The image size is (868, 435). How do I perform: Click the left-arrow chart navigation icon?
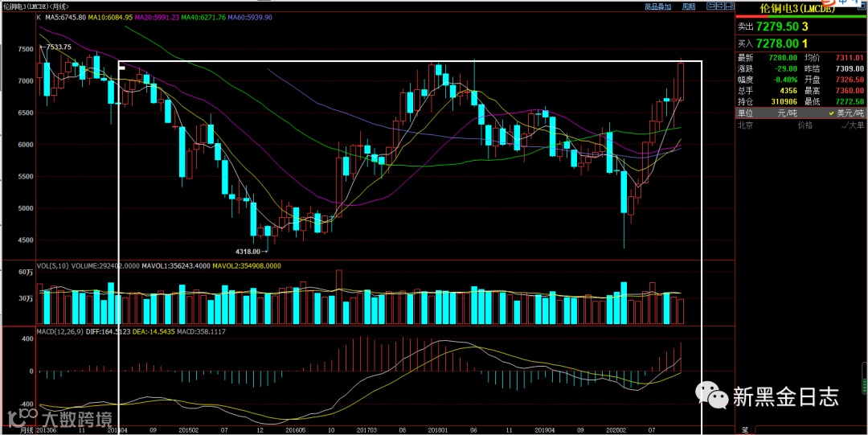coord(710,6)
